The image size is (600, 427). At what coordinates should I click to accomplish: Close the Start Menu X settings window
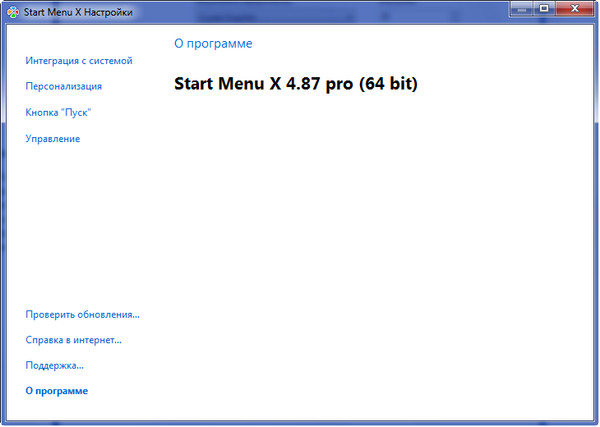click(x=574, y=8)
